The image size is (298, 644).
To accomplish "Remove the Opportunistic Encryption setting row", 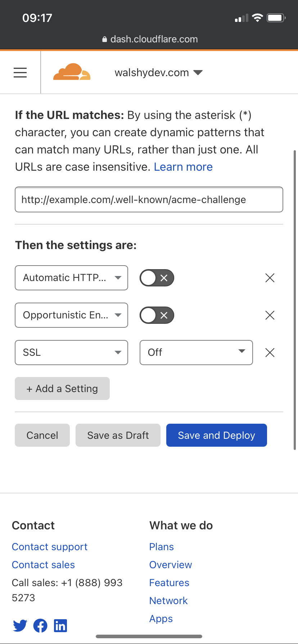I will click(270, 315).
